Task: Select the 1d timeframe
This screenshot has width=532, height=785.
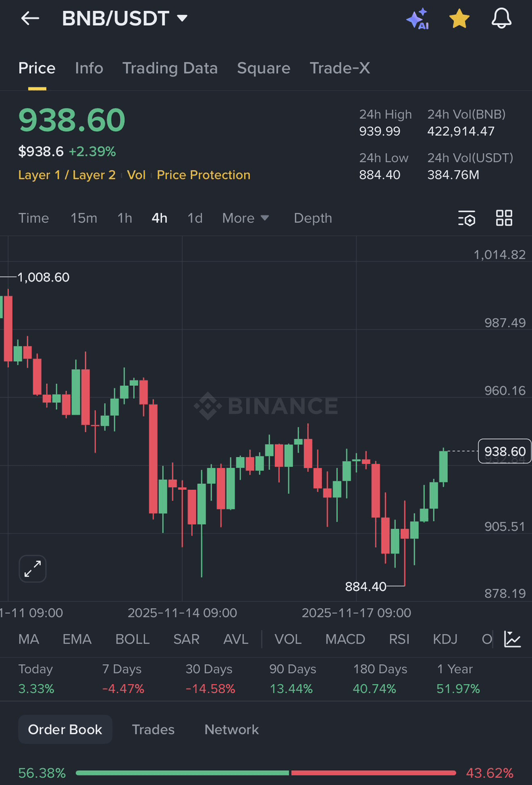Action: point(195,218)
